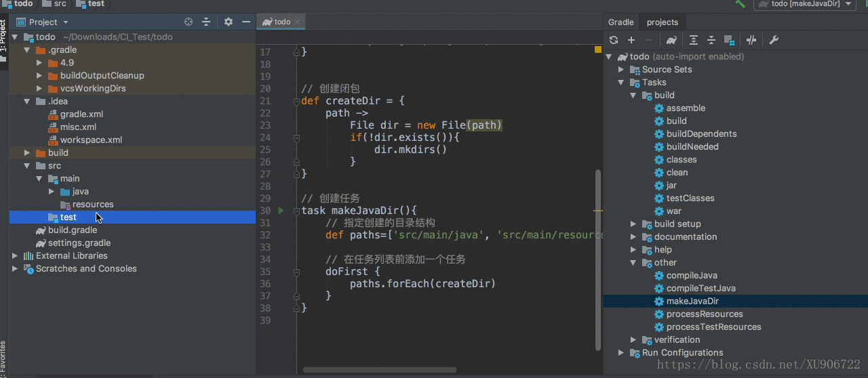Expand External Libraries node
The width and height of the screenshot is (868, 378).
point(15,256)
